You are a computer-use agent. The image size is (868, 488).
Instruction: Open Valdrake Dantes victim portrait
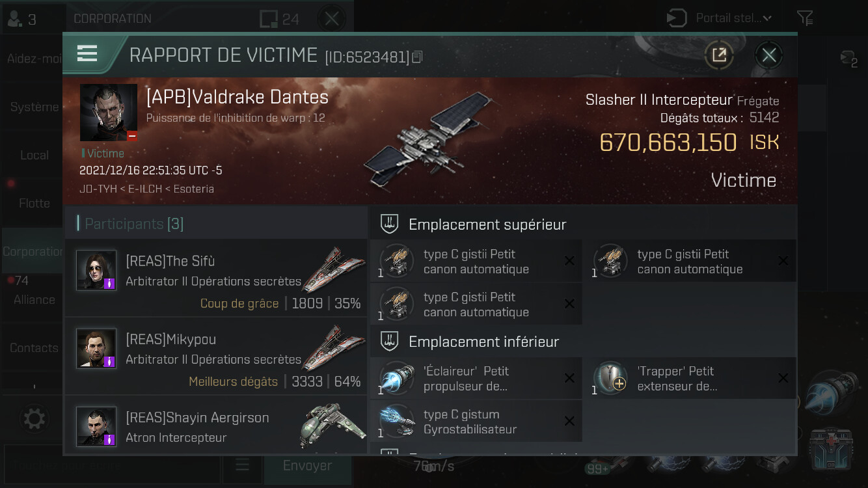[x=109, y=113]
